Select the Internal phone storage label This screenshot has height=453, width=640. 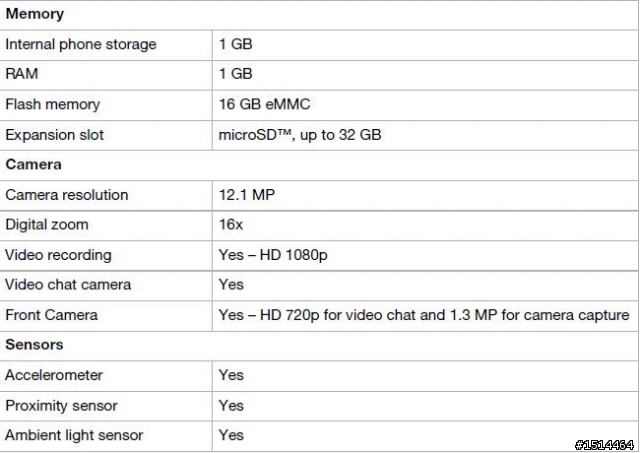pos(81,44)
